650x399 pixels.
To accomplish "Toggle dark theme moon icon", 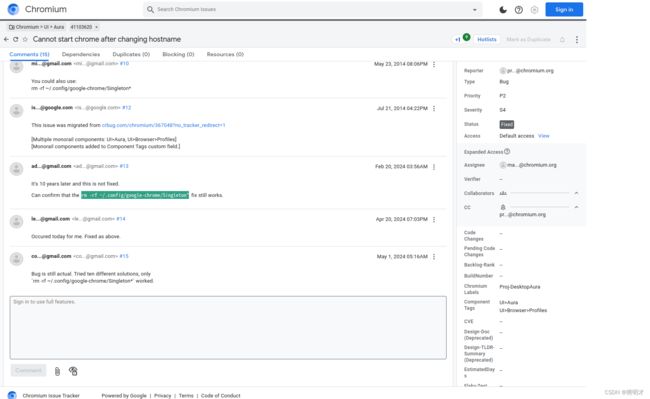I will 503,10.
